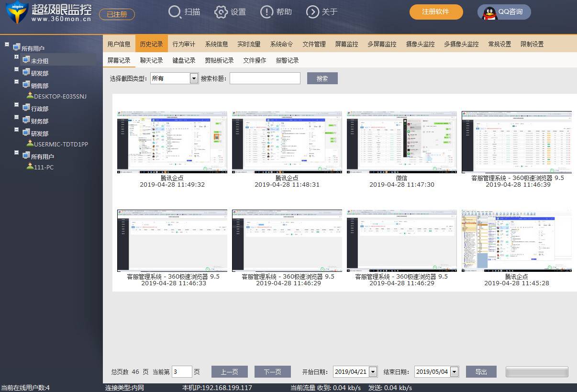Open settings via the gear icon
This screenshot has width=577, height=392.
click(221, 12)
